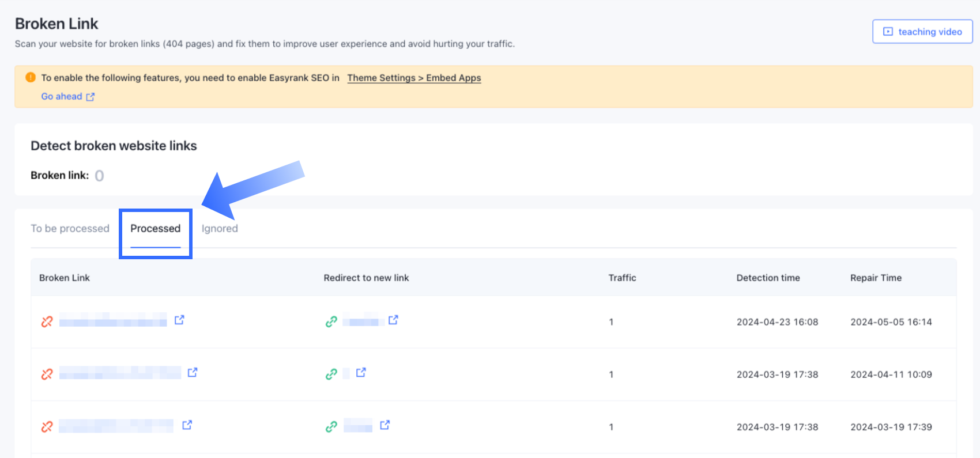Open Theme Settings > Embed Apps link

pyautogui.click(x=414, y=78)
